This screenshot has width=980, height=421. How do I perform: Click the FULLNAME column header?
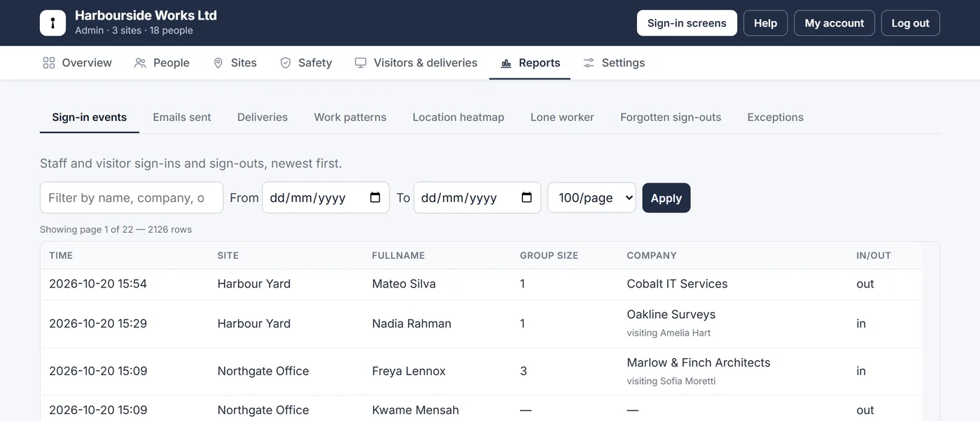point(398,255)
